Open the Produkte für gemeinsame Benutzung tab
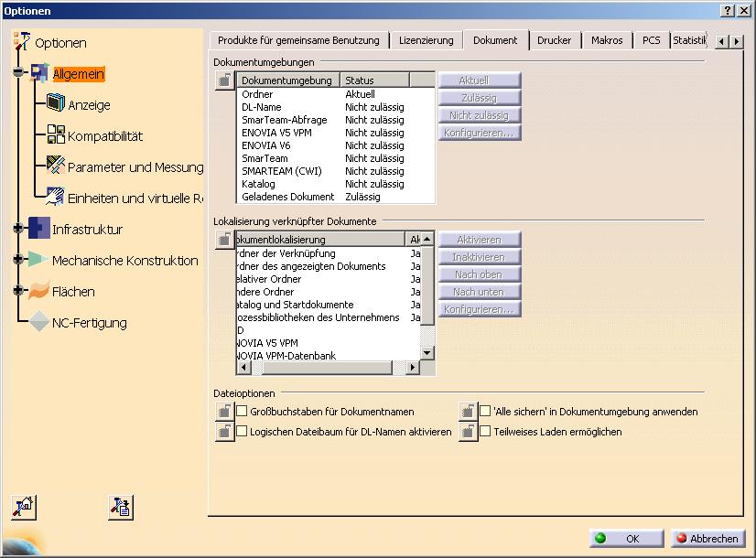 coord(299,40)
